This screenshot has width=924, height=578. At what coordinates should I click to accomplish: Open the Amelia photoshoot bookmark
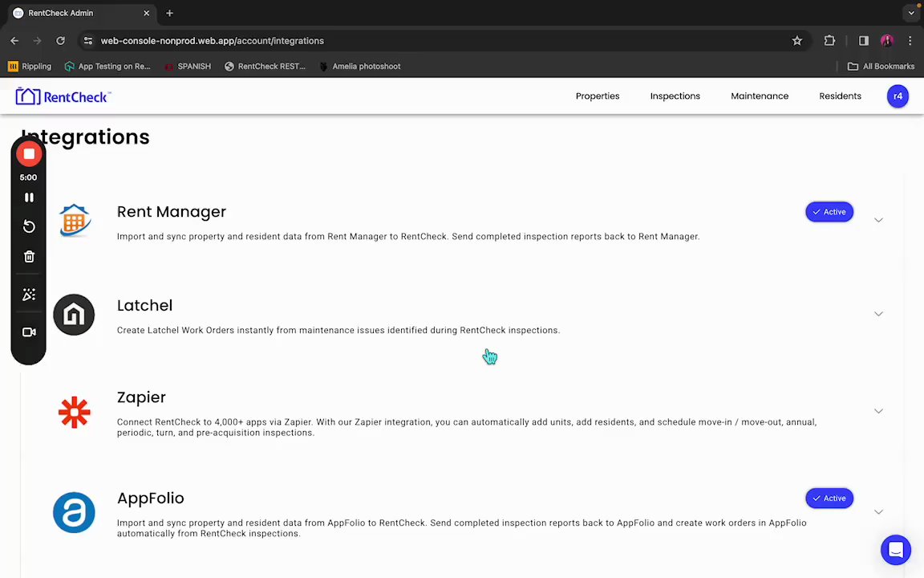point(359,66)
